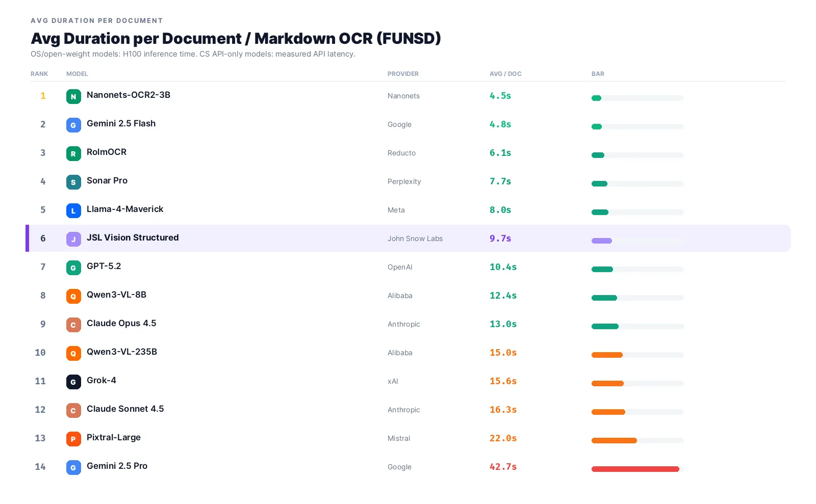Click the teal S icon for Sonar Pro
Screen dimensions: 816x504
click(73, 182)
